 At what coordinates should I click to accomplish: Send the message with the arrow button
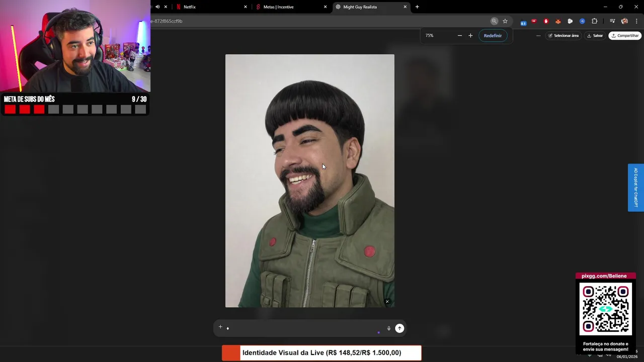tap(399, 328)
